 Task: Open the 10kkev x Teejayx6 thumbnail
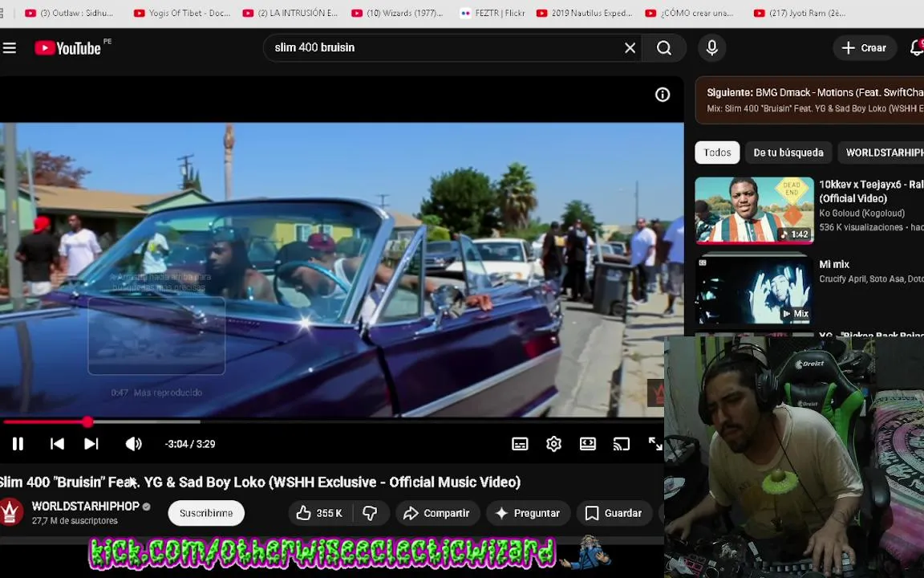pos(754,210)
